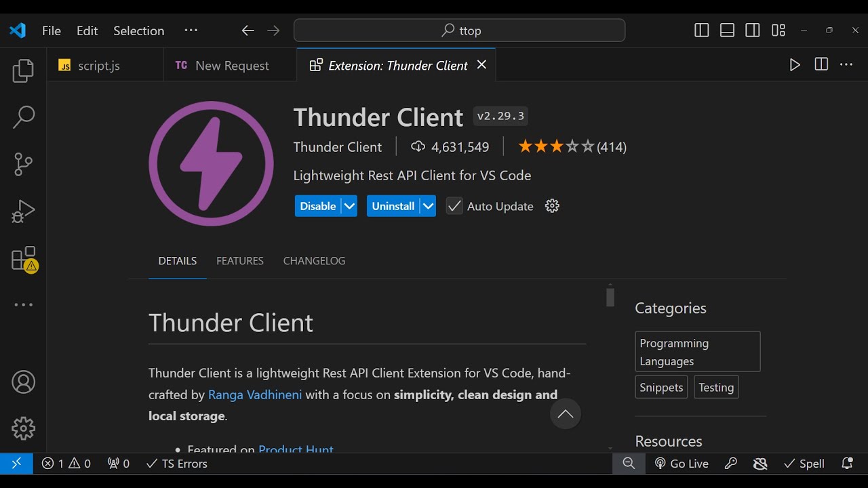
Task: Open the Ranga Vadhineni link
Action: [255, 394]
